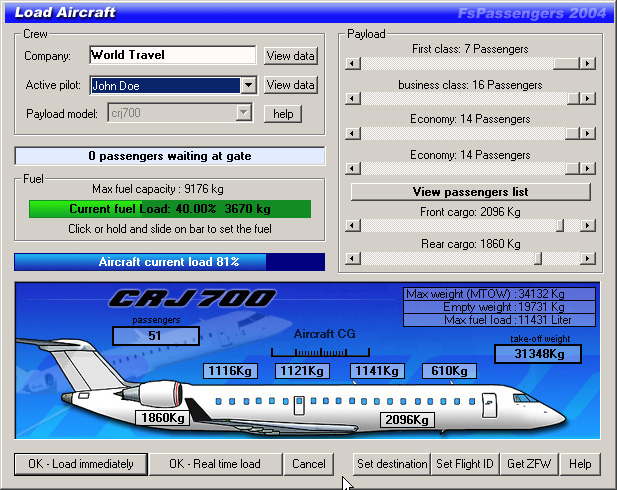Click the payload model help button
Screen dimensions: 617x490
point(283,114)
